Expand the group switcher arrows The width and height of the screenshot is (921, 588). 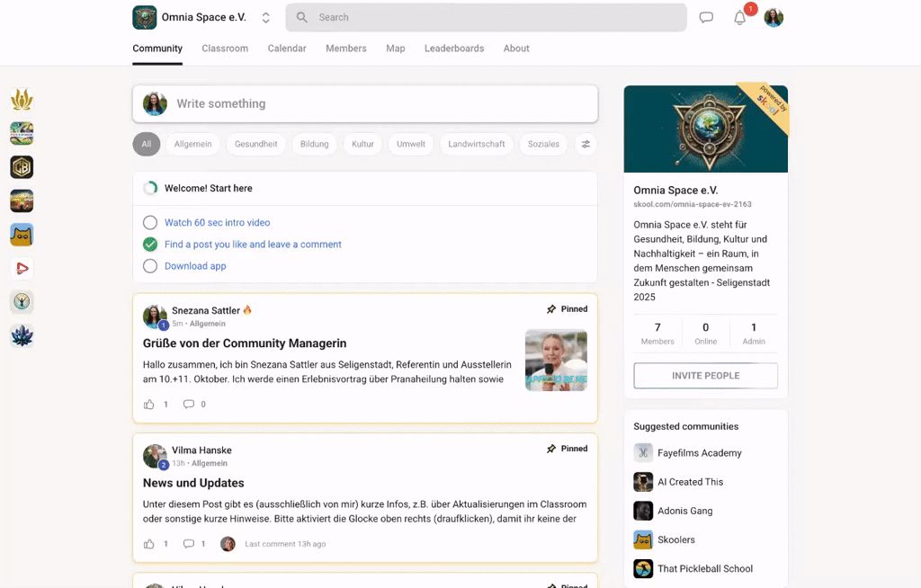click(266, 18)
